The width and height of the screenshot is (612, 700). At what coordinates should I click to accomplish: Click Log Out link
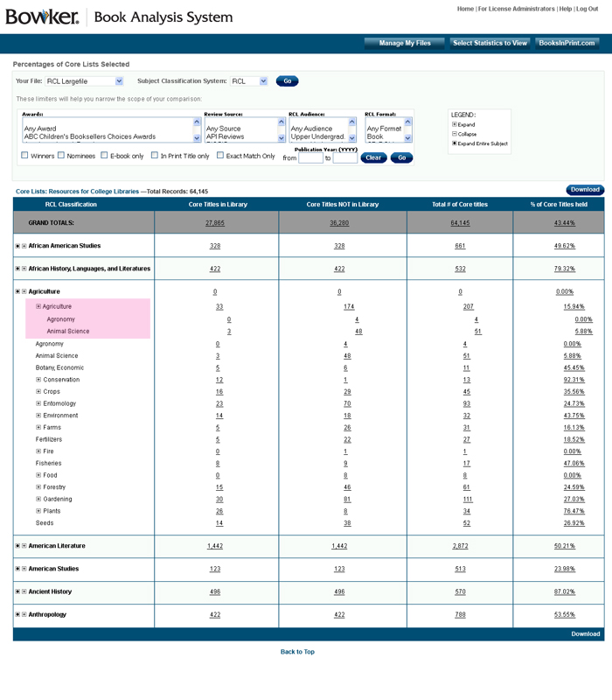[587, 9]
